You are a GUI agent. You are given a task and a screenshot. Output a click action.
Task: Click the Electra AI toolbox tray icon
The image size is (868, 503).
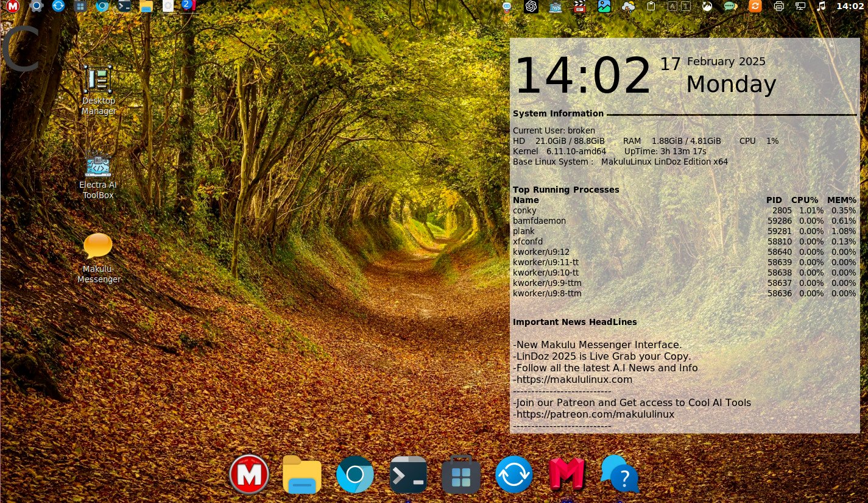click(556, 7)
